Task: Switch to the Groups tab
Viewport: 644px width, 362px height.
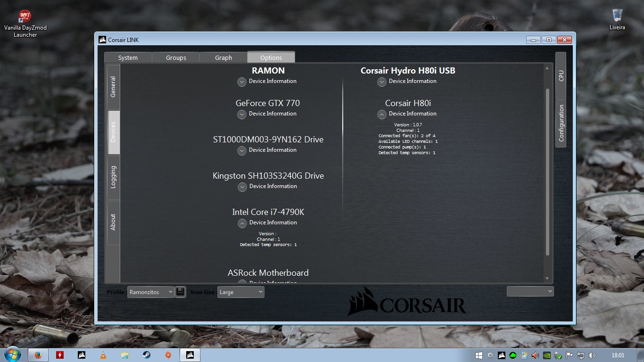Action: pos(176,58)
